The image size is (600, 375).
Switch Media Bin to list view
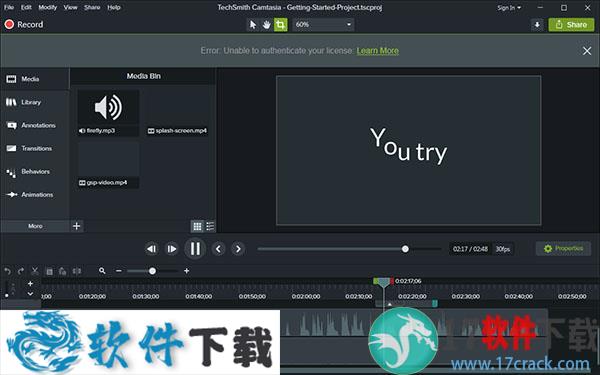pyautogui.click(x=210, y=226)
